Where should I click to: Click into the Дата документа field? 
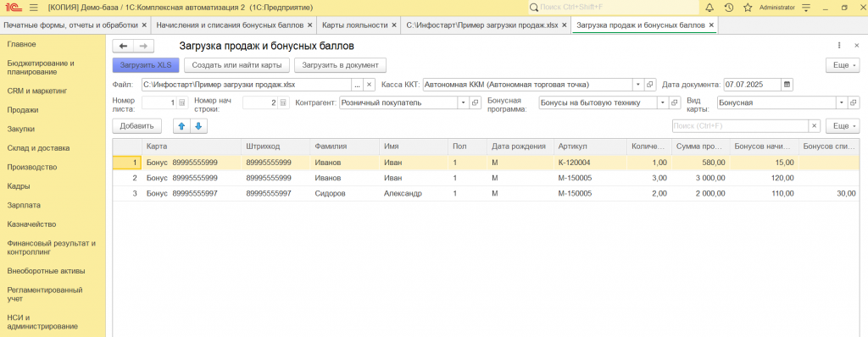click(x=752, y=86)
